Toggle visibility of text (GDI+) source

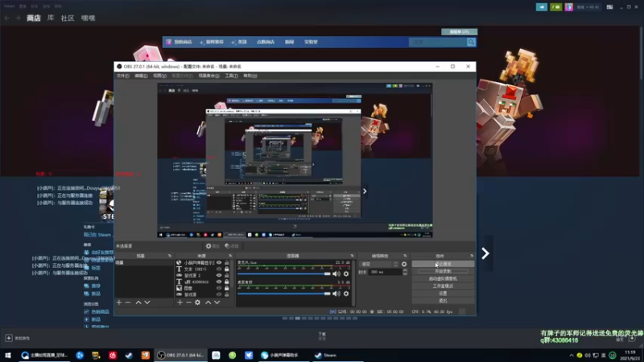[x=219, y=269]
